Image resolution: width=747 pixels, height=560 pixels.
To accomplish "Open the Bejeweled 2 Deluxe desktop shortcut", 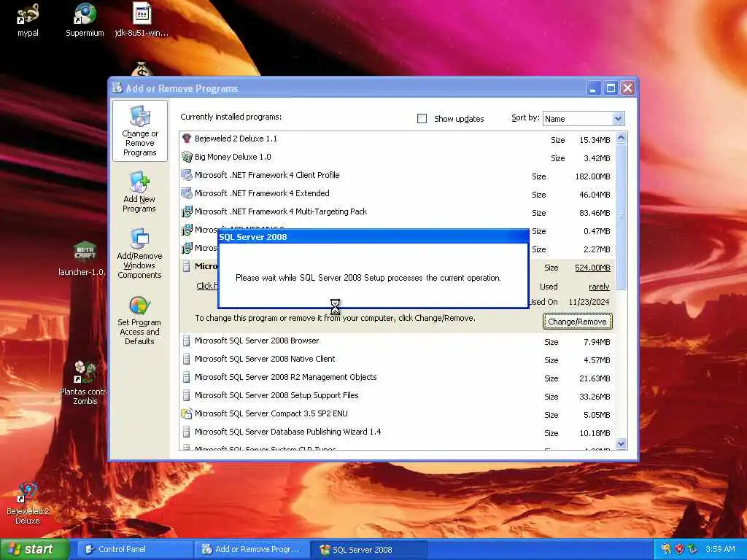I will [x=28, y=503].
